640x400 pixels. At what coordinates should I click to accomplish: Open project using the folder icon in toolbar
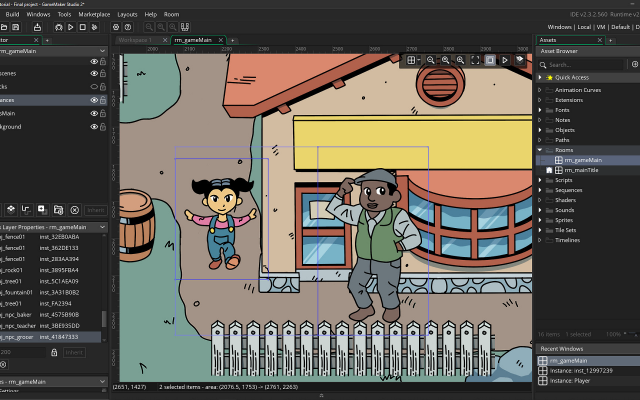(x=4, y=27)
